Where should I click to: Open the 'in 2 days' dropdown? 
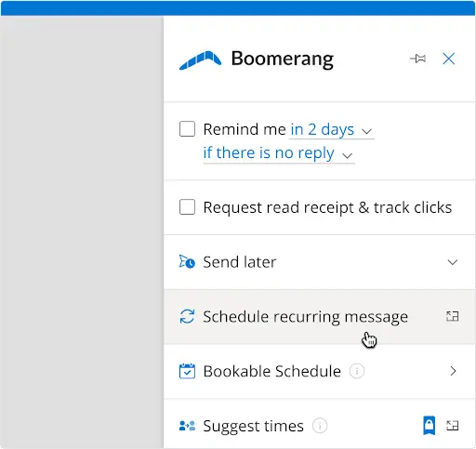tap(331, 130)
